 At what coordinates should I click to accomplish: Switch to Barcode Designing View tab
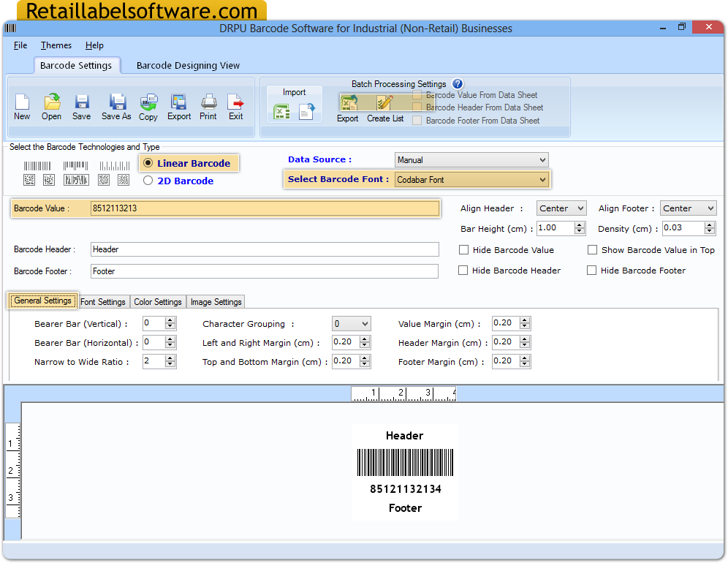coord(188,65)
